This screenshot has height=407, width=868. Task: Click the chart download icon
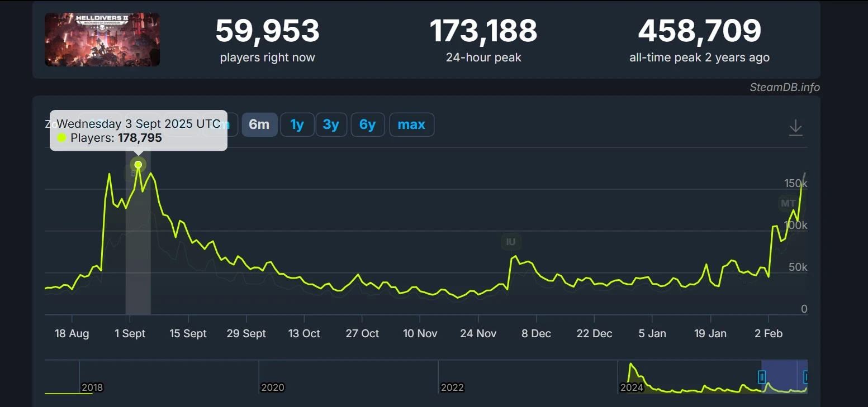click(795, 128)
